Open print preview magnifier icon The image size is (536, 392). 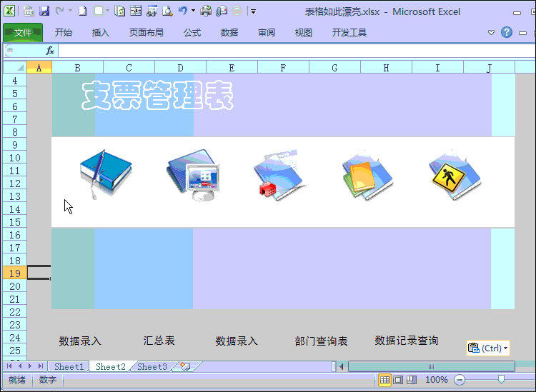click(x=167, y=11)
